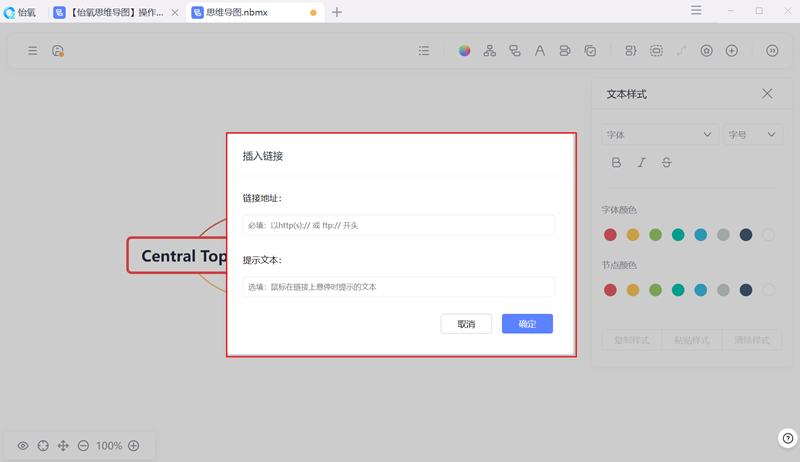This screenshot has width=800, height=462.
Task: Collapse the toolbar with double-arrow icon
Action: click(x=772, y=50)
